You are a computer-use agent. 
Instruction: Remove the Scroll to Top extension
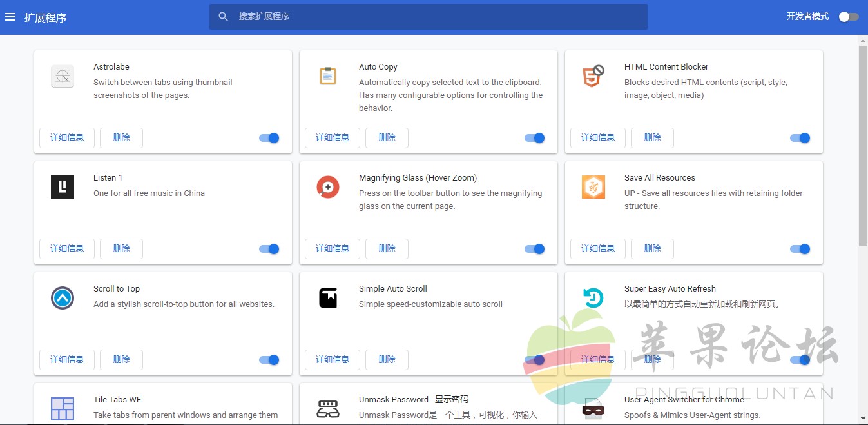tap(121, 360)
